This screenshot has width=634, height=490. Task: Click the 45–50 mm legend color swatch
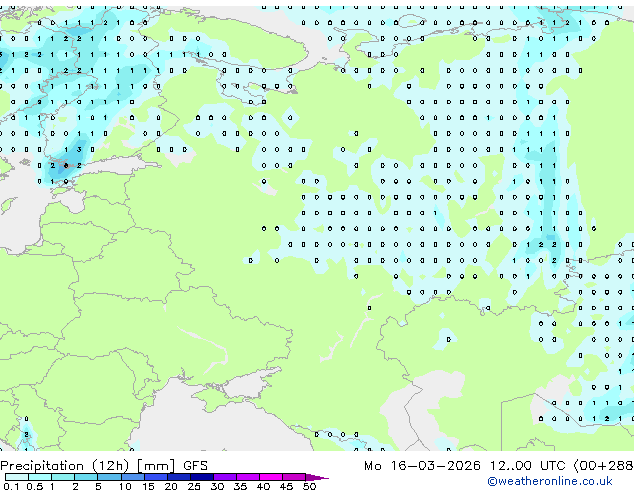pyautogui.click(x=294, y=477)
